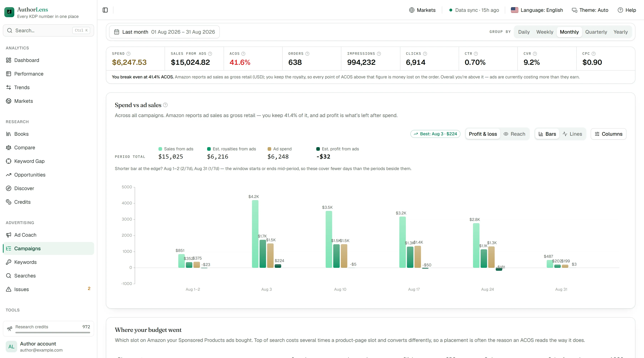644x358 pixels.
Task: Focus the Search input field
Action: [x=48, y=30]
